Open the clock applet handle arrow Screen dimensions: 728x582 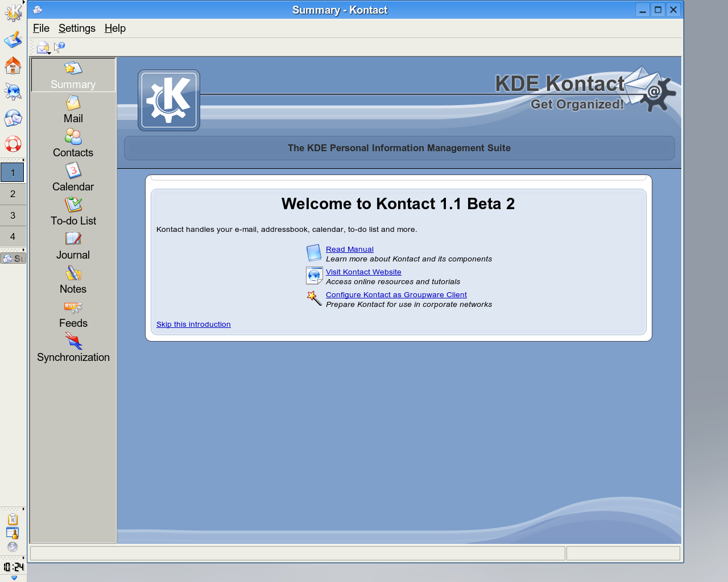(23, 558)
